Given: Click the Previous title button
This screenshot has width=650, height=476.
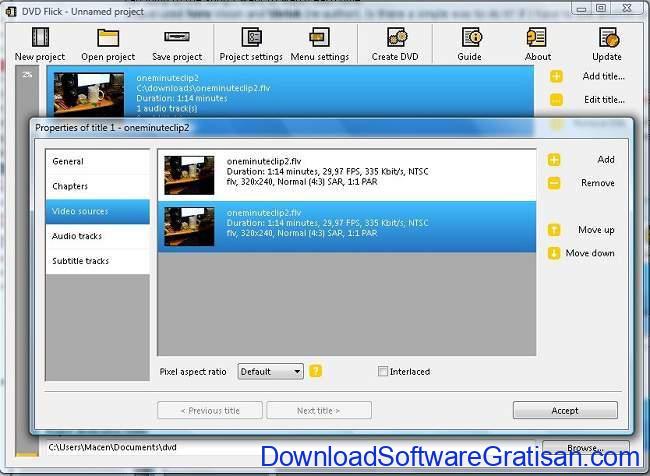Looking at the screenshot, I should [210, 410].
